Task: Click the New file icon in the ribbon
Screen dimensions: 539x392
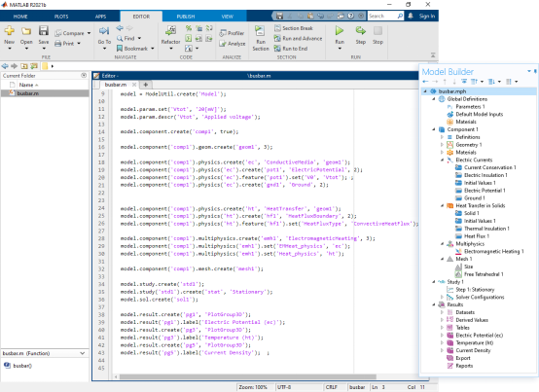Action: (10, 31)
